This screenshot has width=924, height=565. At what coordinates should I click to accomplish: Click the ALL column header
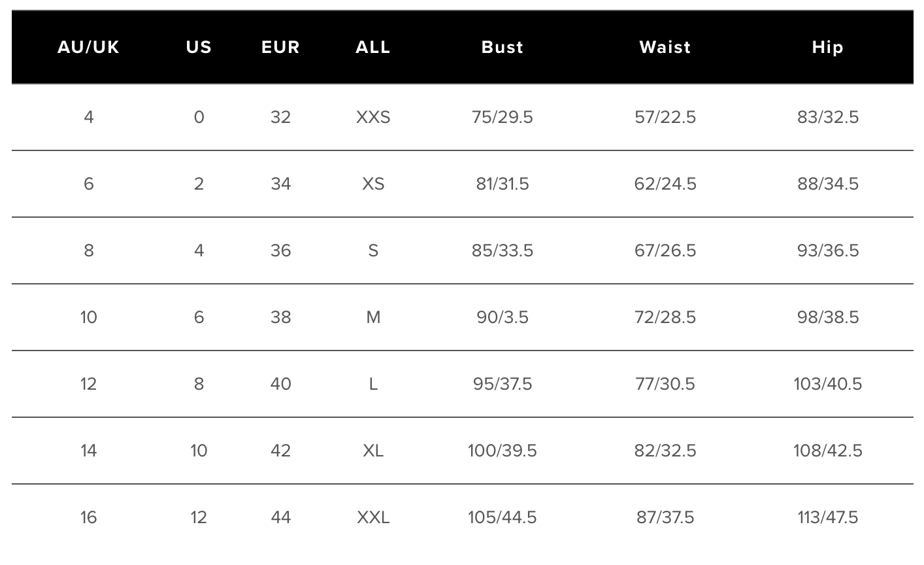click(x=373, y=47)
